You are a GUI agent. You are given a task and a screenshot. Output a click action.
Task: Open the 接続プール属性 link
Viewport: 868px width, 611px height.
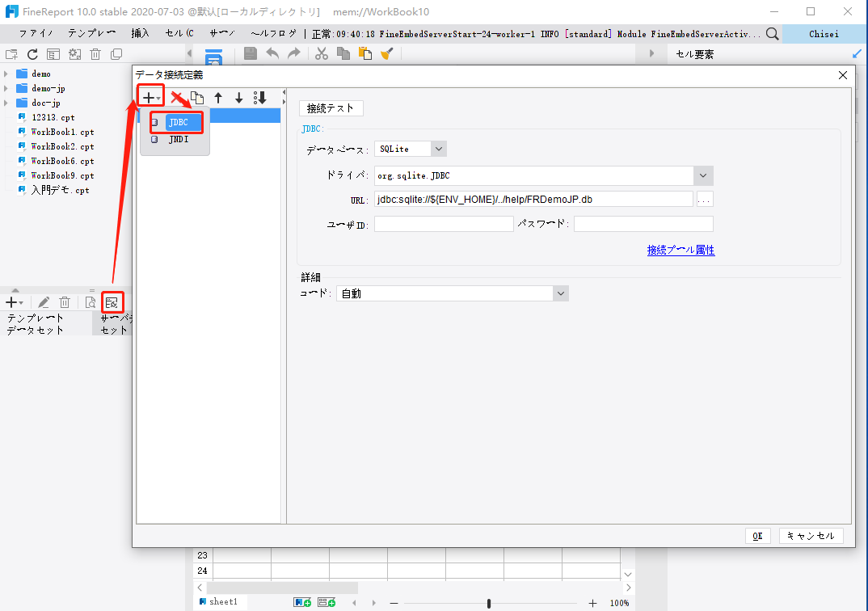(680, 251)
